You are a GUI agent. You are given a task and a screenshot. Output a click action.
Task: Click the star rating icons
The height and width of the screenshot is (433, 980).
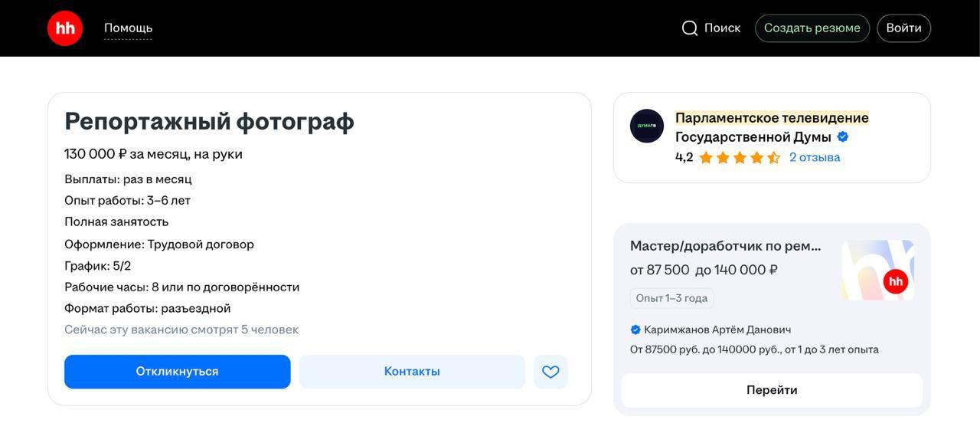coord(739,158)
